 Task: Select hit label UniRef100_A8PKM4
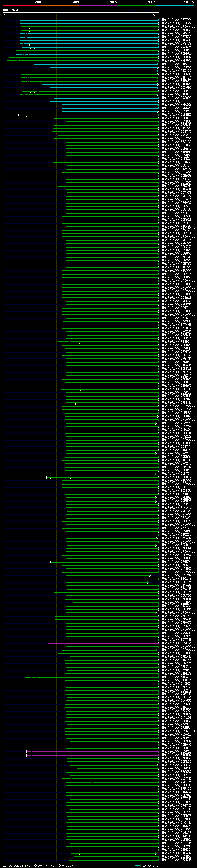click(x=176, y=433)
